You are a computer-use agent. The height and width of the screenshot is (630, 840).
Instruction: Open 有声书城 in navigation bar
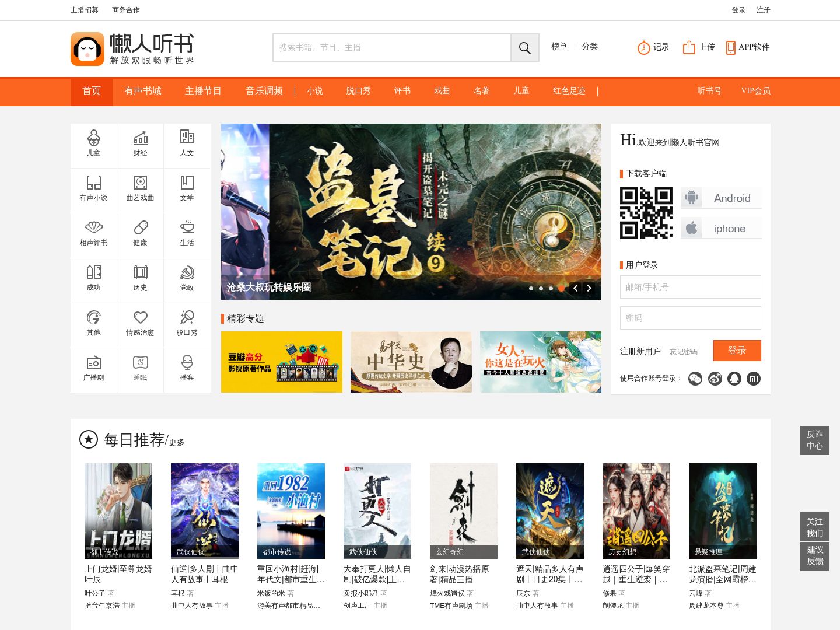(143, 91)
